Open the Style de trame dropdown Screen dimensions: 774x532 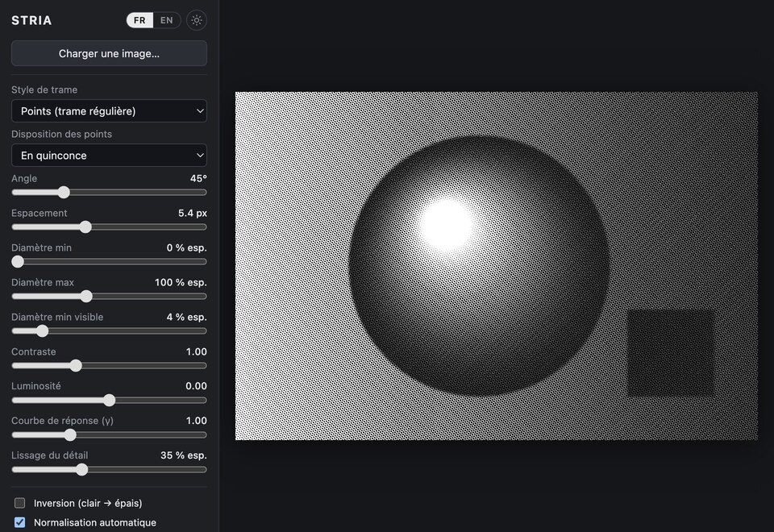(109, 111)
